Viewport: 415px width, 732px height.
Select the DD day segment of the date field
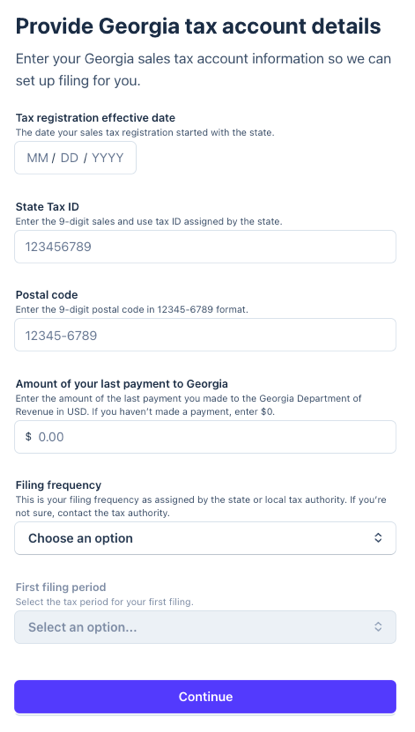pyautogui.click(x=70, y=158)
